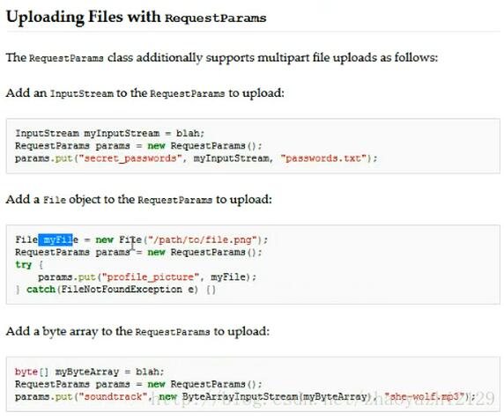
Task: Click the 'byte[]' keyword in third code block
Action: click(32, 372)
